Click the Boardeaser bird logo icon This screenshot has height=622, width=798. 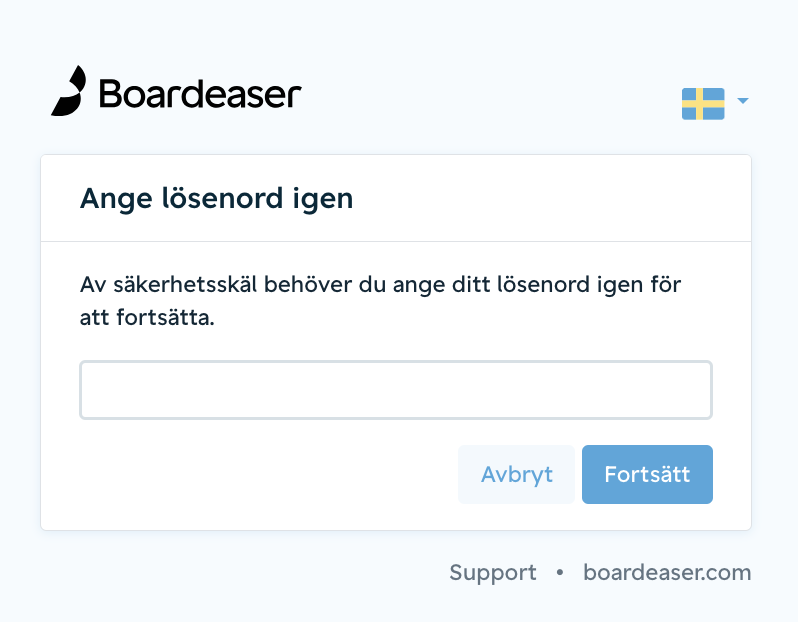69,91
